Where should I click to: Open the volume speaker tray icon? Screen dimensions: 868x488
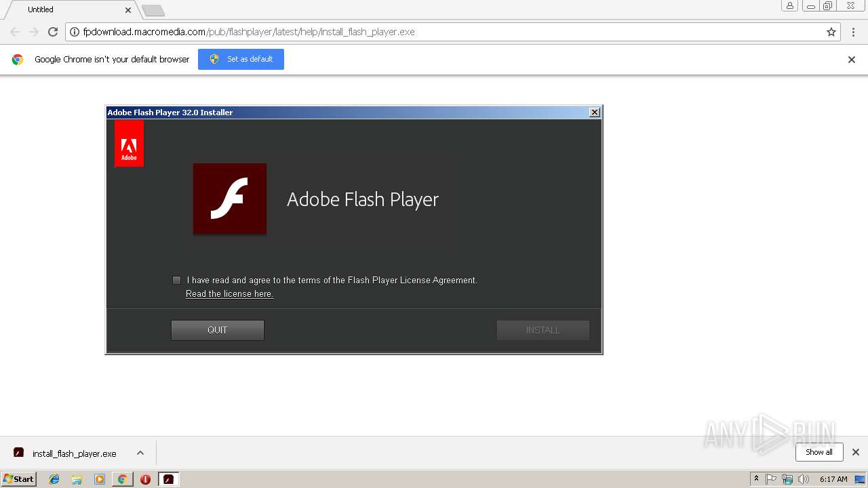pos(804,479)
